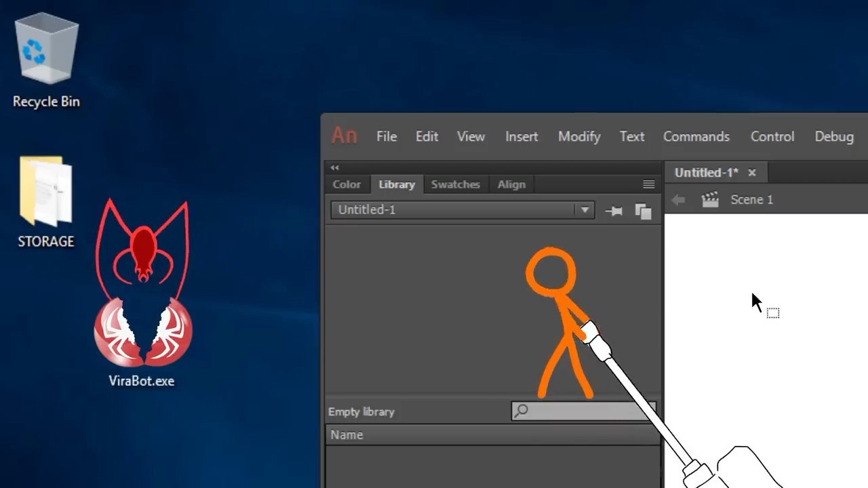Screen dimensions: 868x488
Task: Switch to the Swatches tab
Action: [456, 184]
